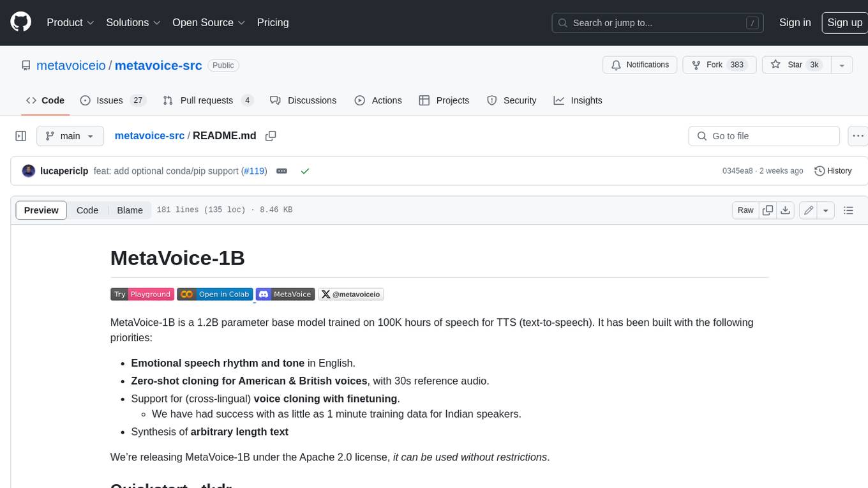Copy the README.md file path
Image resolution: width=868 pixels, height=488 pixels.
click(271, 136)
